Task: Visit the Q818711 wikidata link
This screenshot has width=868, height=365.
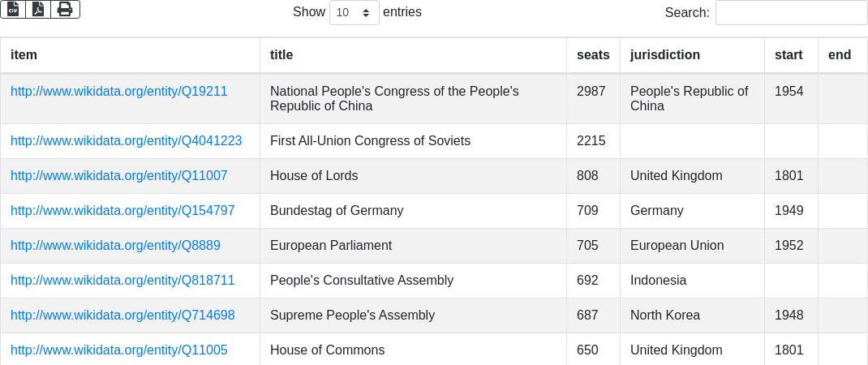Action: coord(122,281)
